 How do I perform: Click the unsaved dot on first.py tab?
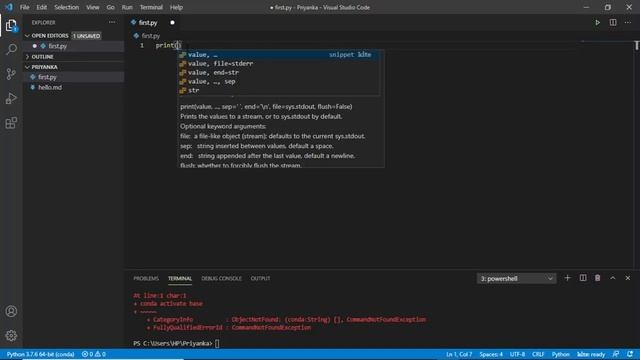pyautogui.click(x=172, y=22)
